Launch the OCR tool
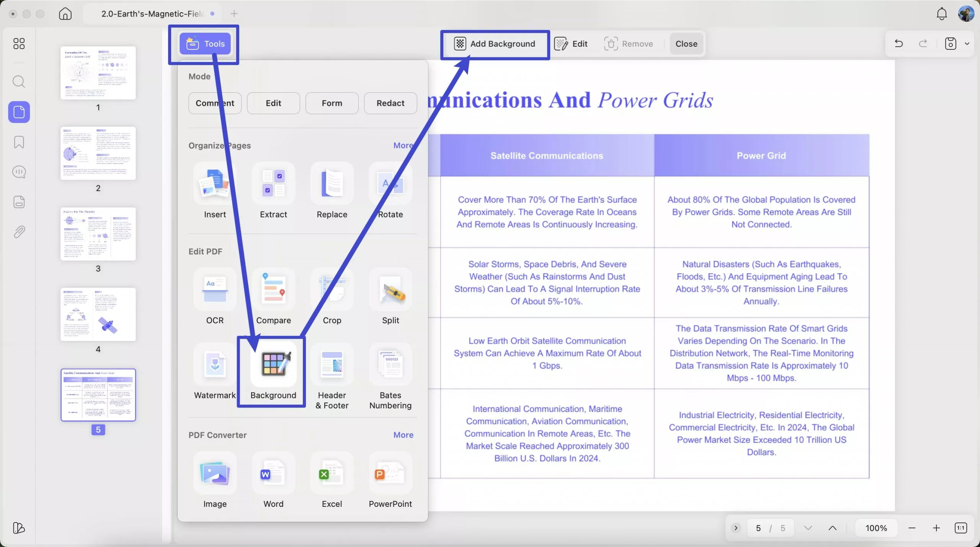Screen dimensions: 980x547 click(215, 296)
